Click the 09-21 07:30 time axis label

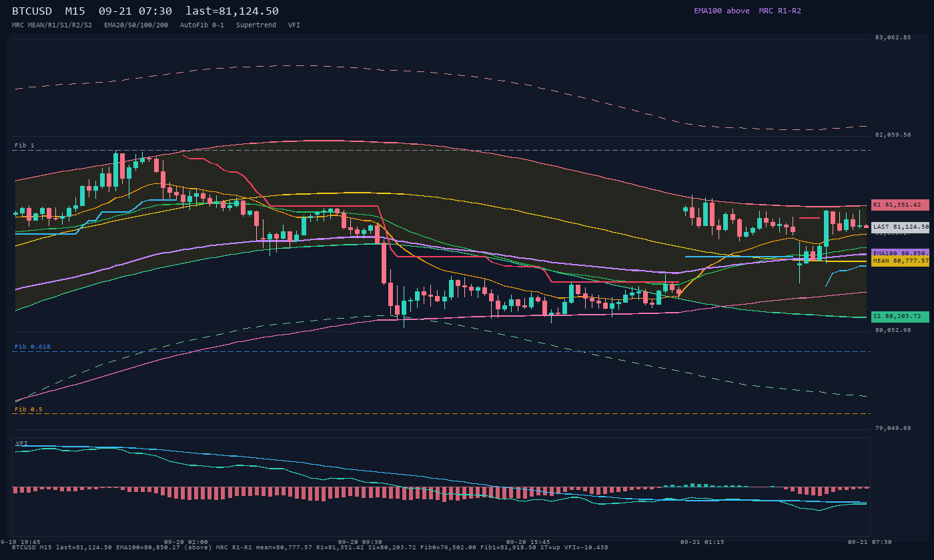click(870, 542)
